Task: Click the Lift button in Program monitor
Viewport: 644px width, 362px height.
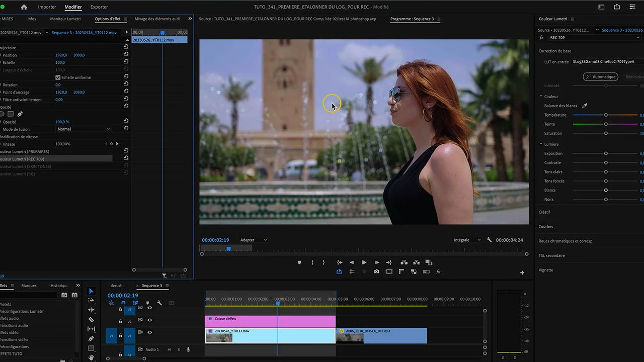Action: (x=404, y=262)
